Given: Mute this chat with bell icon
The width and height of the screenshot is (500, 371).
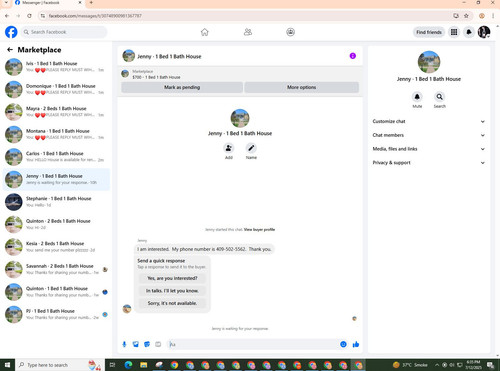Looking at the screenshot, I should (417, 97).
